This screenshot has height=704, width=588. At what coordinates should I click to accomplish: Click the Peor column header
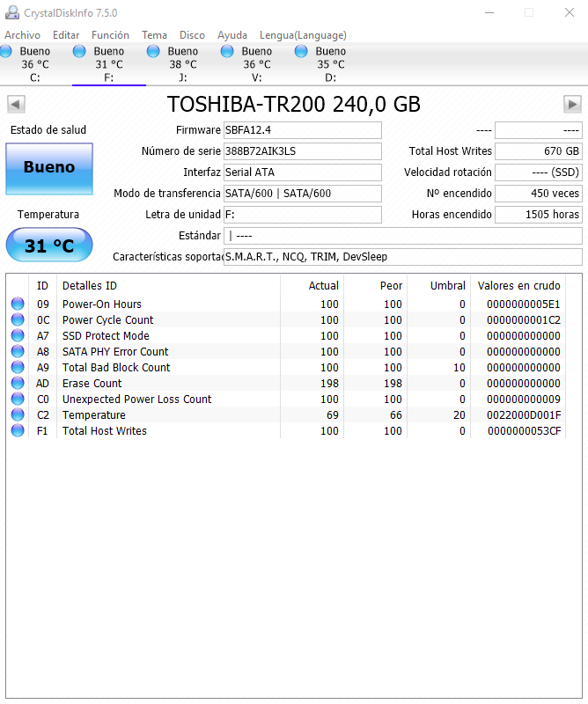(376, 285)
